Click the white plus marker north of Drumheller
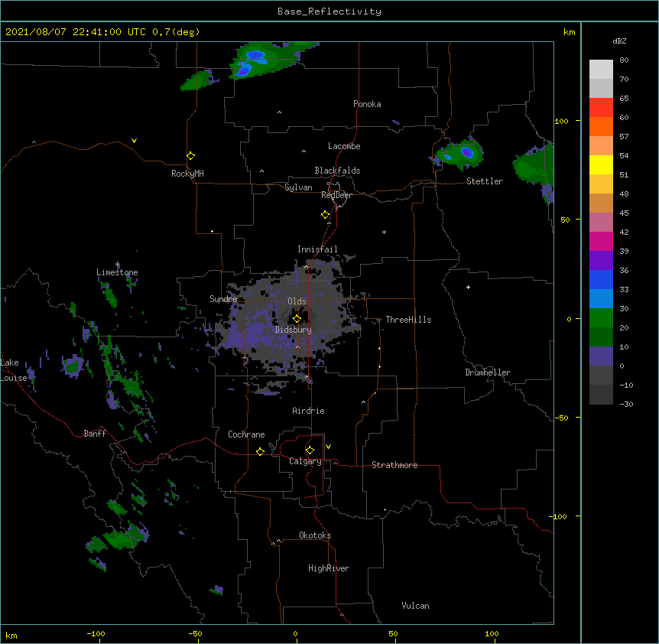The width and height of the screenshot is (659, 644). coord(468,287)
